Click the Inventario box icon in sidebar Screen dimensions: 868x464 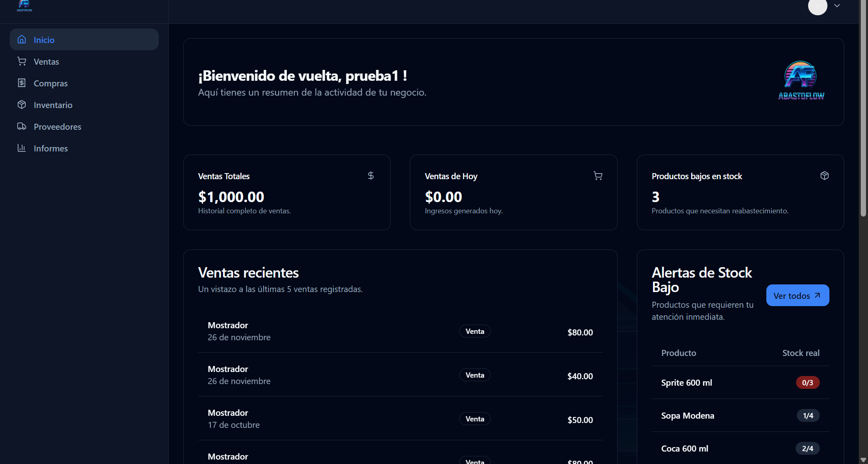click(22, 104)
